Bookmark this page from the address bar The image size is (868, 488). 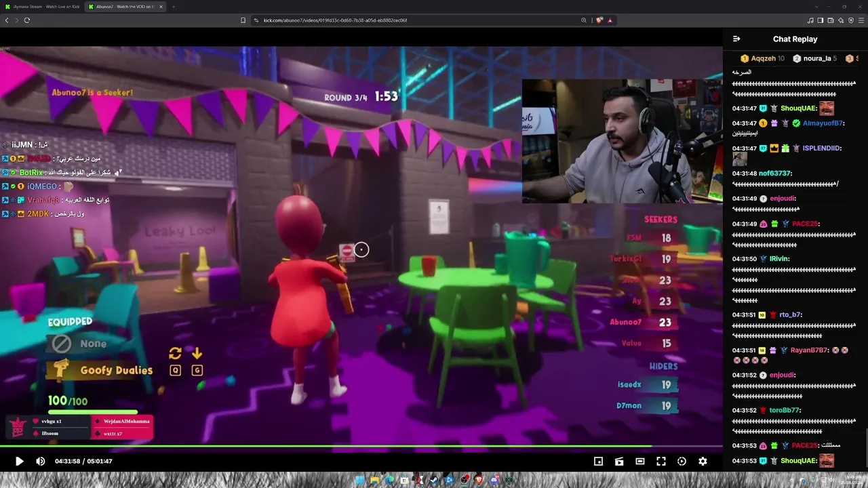coord(243,20)
